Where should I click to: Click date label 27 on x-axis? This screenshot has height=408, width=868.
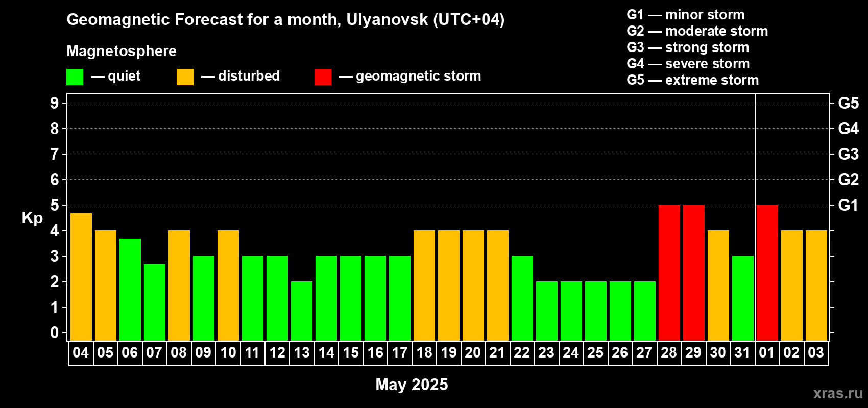click(644, 353)
